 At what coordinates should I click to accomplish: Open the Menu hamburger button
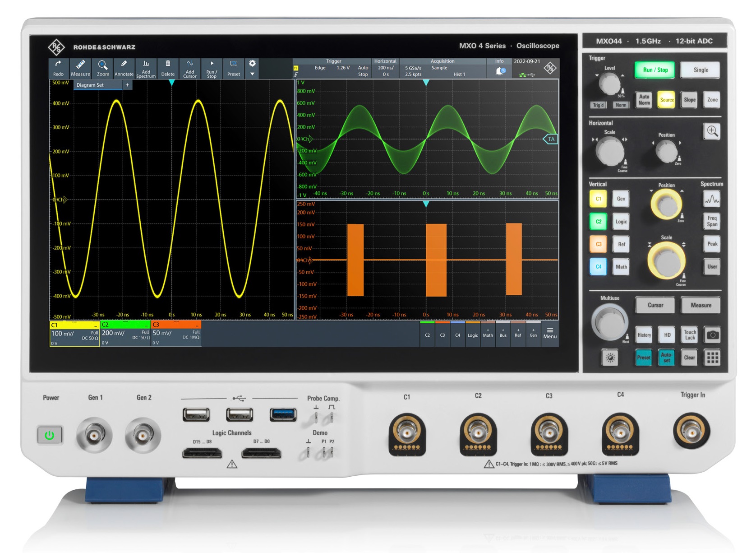click(x=549, y=333)
